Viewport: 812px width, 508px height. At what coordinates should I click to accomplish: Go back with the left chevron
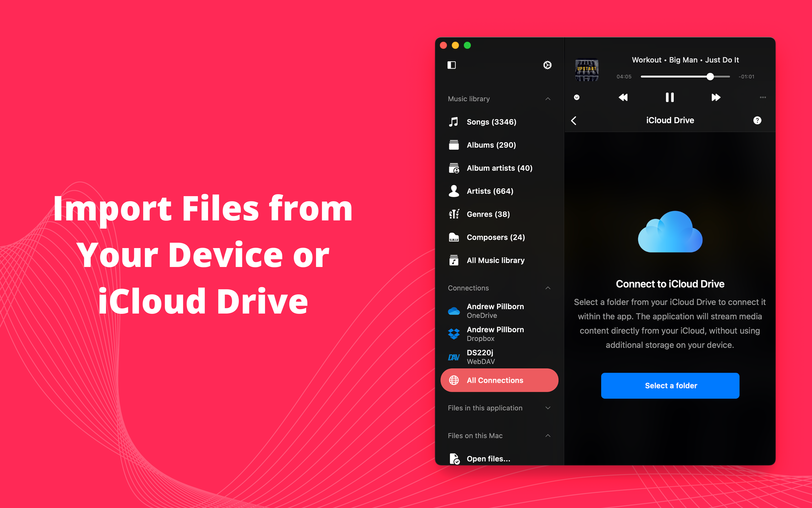574,121
